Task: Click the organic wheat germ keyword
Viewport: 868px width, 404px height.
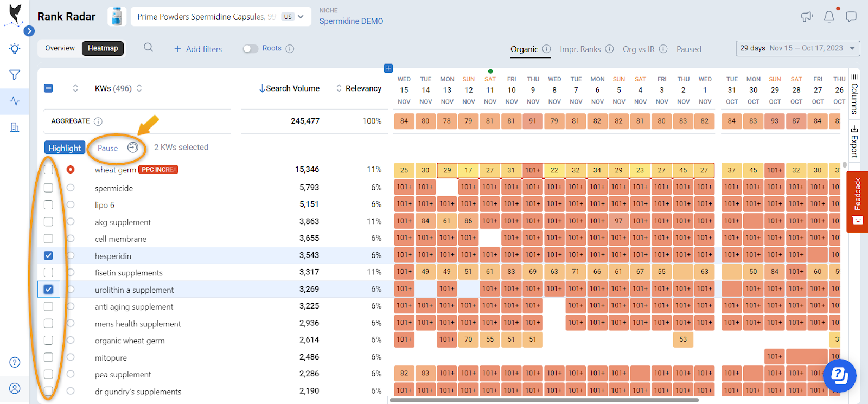Action: (130, 341)
